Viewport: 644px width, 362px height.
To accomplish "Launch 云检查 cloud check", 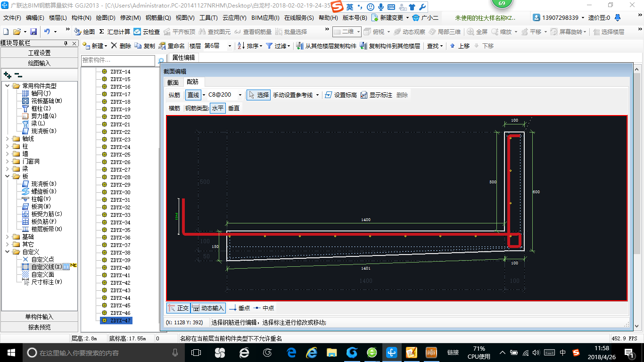I will click(x=147, y=32).
